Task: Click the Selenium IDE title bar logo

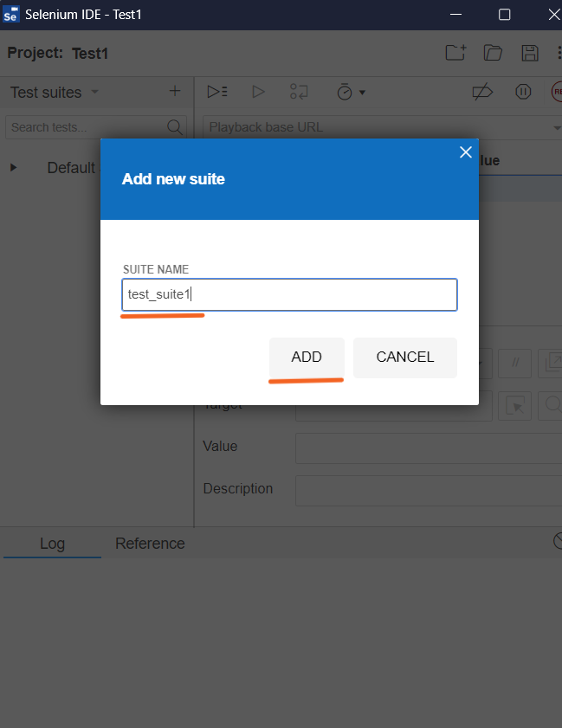Action: [10, 15]
